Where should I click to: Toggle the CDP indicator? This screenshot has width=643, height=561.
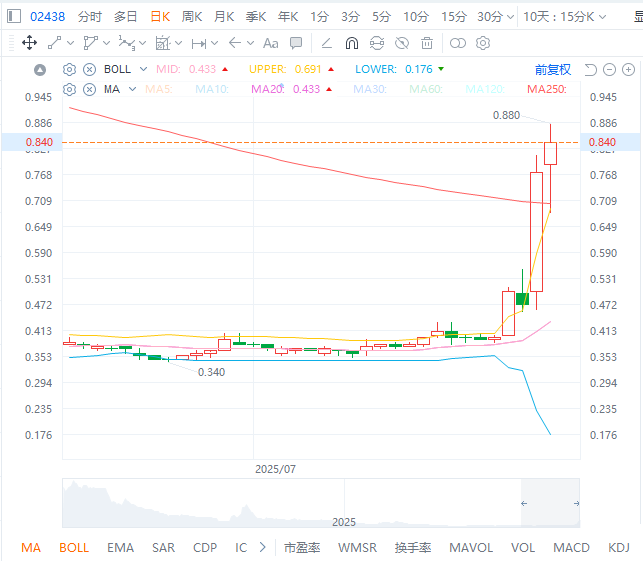click(x=205, y=547)
